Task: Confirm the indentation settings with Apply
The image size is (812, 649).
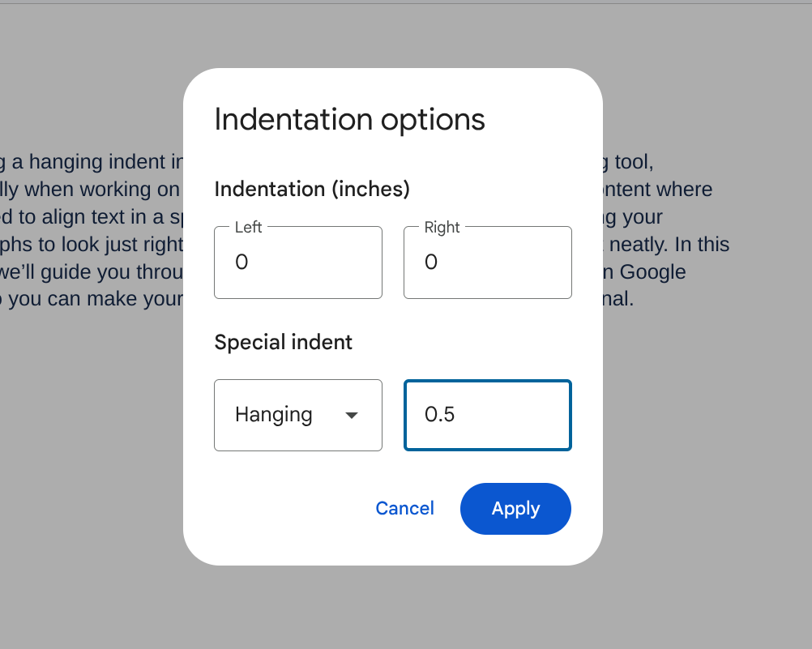Action: [x=515, y=508]
